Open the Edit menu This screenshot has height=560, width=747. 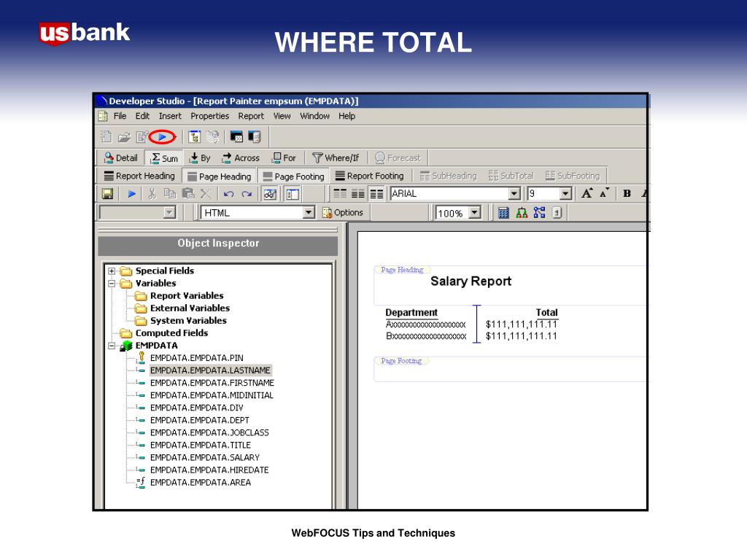[142, 116]
